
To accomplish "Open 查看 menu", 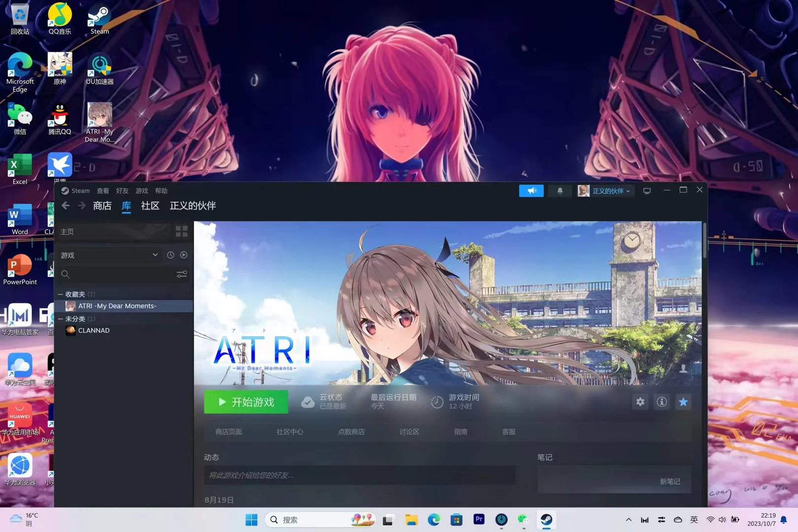I will pyautogui.click(x=103, y=191).
